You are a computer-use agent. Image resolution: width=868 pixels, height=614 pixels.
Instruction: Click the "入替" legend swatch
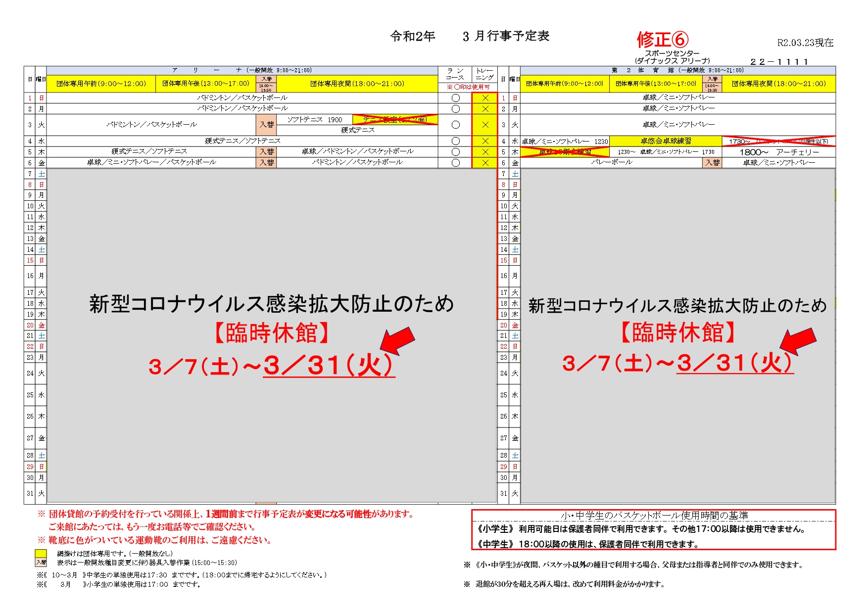pyautogui.click(x=41, y=563)
